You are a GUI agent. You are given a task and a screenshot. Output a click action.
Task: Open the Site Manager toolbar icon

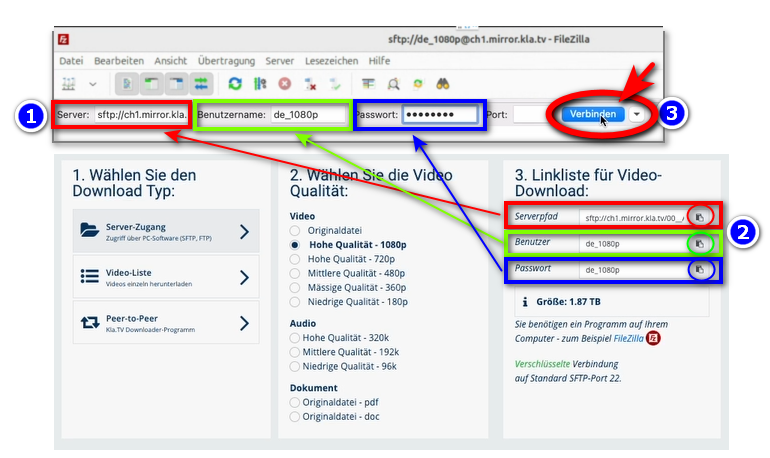[69, 84]
